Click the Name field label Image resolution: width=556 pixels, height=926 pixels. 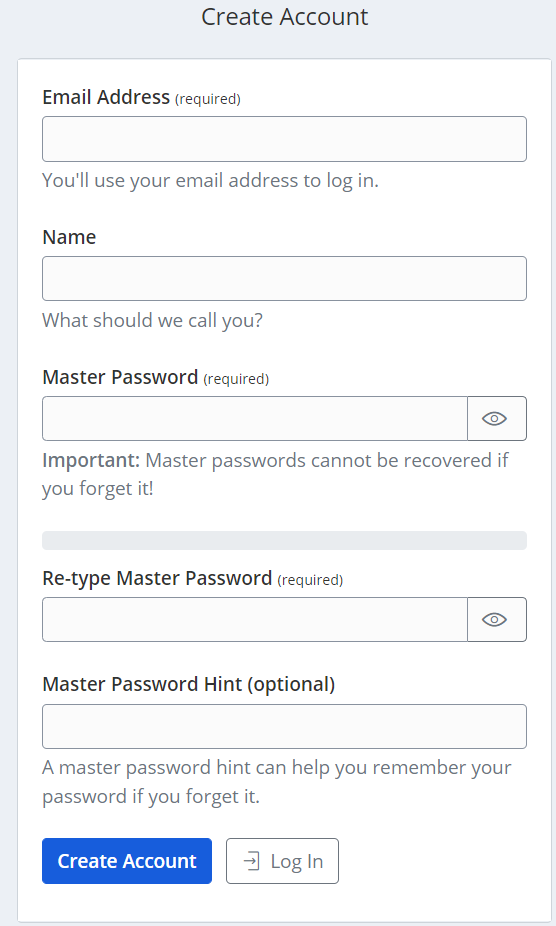point(69,237)
